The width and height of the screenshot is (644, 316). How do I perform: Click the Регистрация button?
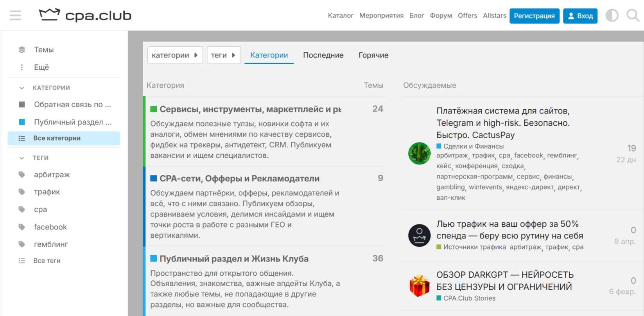(x=534, y=16)
